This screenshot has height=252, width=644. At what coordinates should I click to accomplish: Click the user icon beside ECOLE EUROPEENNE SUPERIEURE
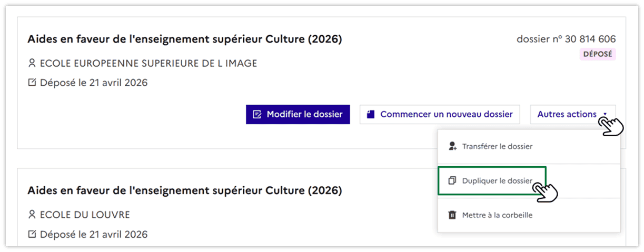(32, 64)
